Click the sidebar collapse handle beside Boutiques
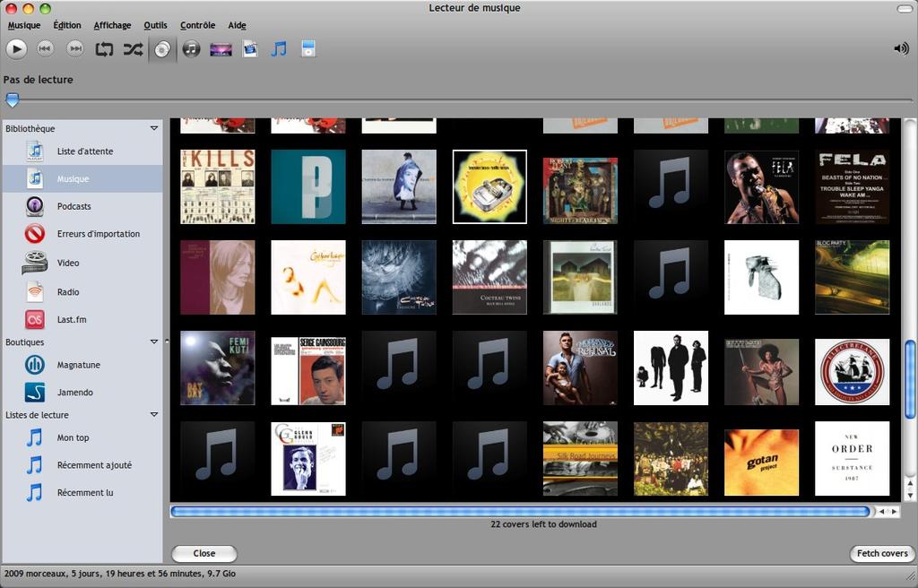 point(166,341)
